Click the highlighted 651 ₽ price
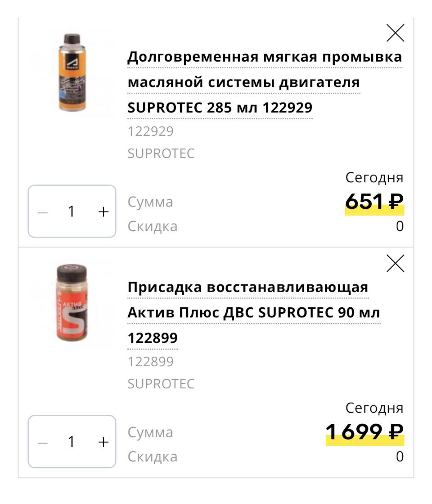The height and width of the screenshot is (504, 432). (x=374, y=202)
